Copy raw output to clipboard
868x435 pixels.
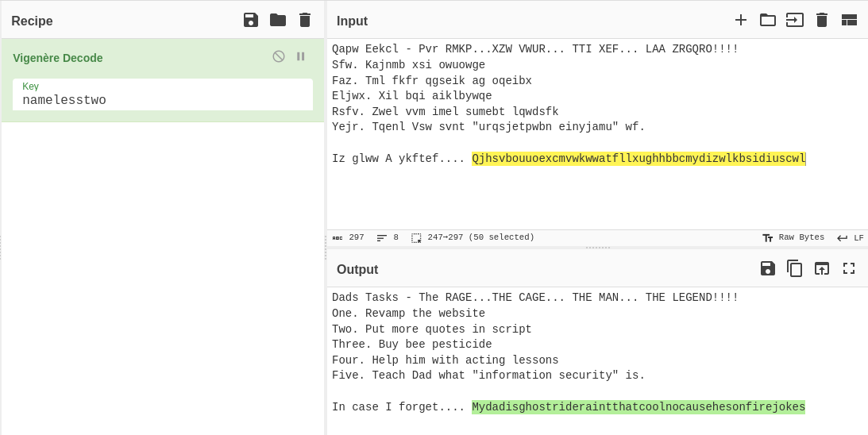tap(795, 268)
